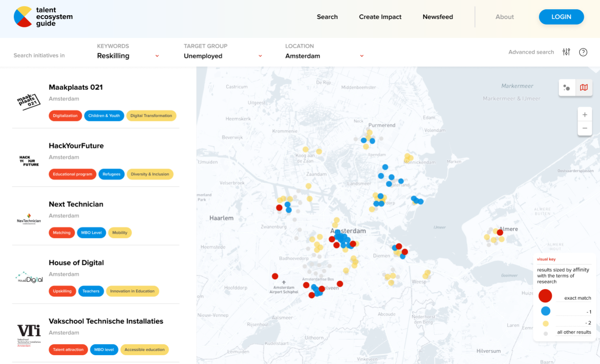This screenshot has height=364, width=600.
Task: Click the Haarlem map label
Action: (221, 218)
